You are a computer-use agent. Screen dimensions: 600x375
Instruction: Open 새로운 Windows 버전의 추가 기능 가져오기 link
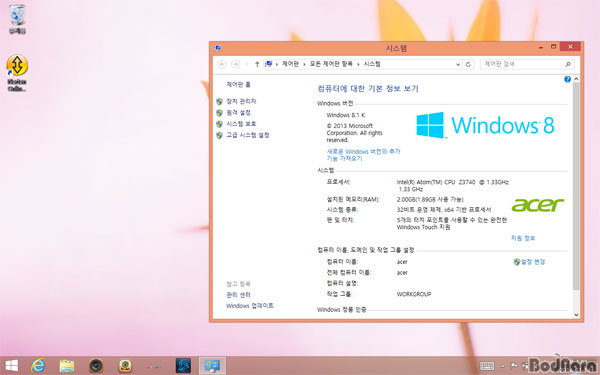point(363,155)
